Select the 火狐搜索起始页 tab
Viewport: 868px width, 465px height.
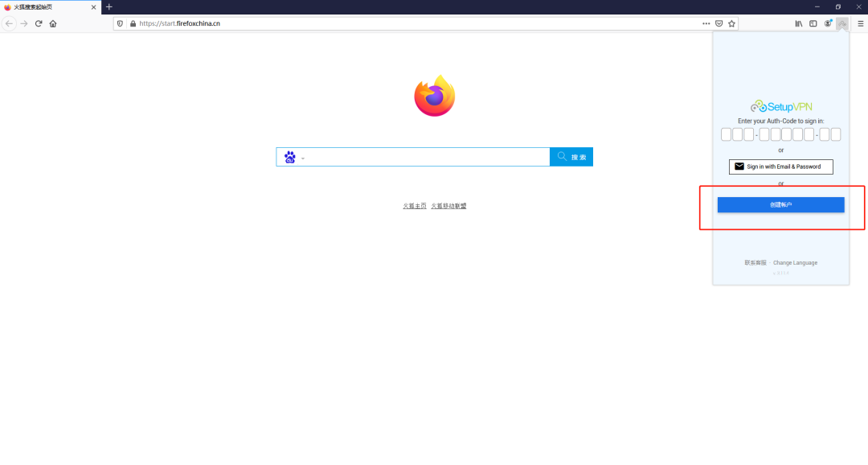[48, 6]
